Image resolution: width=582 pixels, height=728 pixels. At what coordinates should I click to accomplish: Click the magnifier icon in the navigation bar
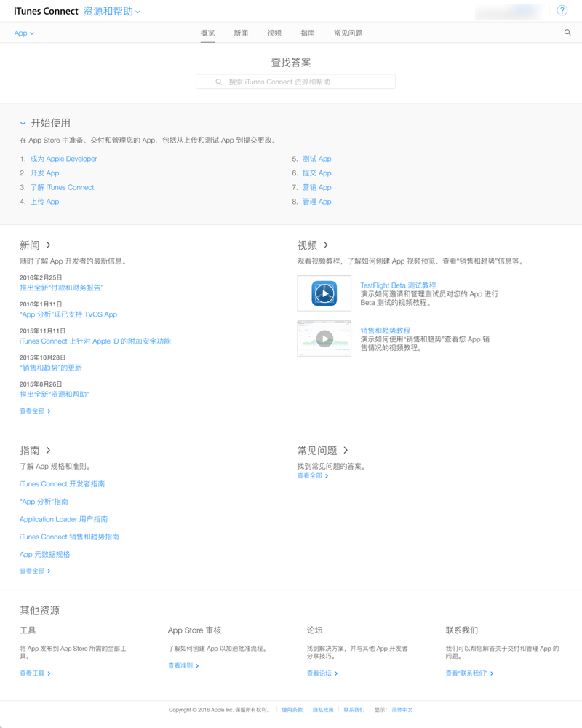[x=567, y=33]
